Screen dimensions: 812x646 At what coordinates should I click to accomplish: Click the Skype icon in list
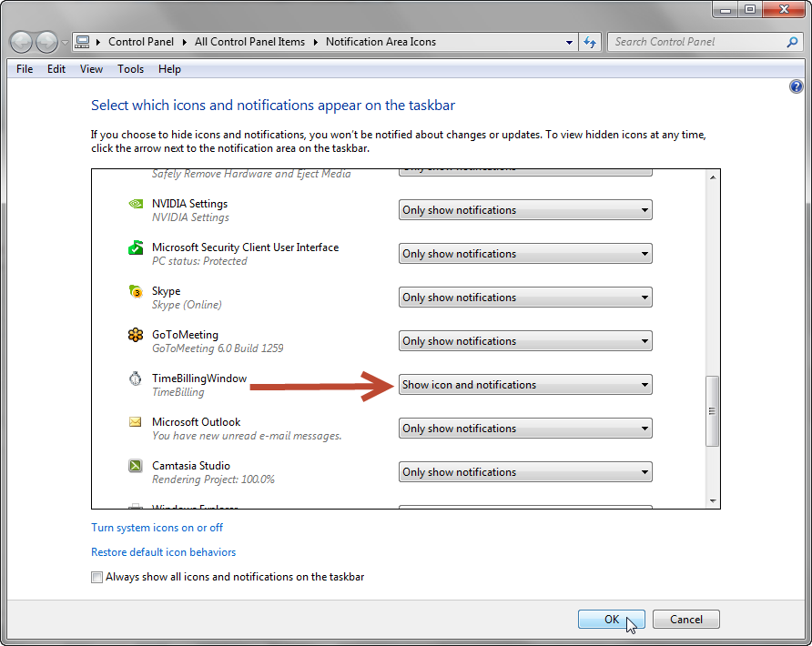(136, 292)
